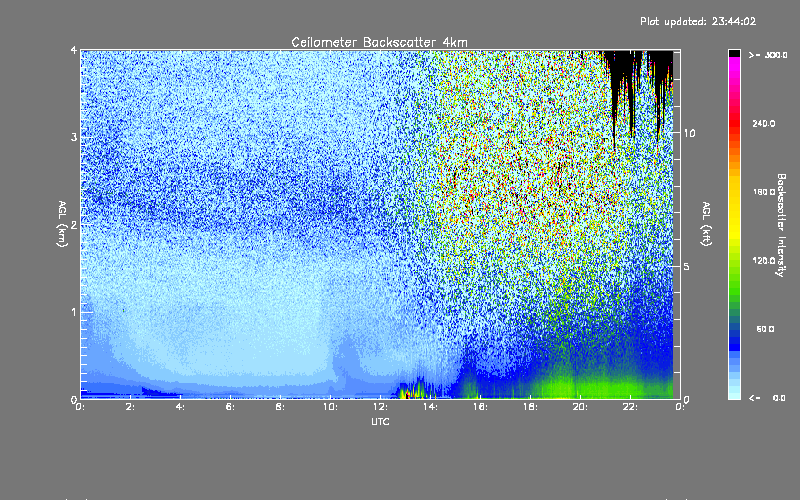Click the '8:' UTC time tick
800x500 pixels.
281,407
